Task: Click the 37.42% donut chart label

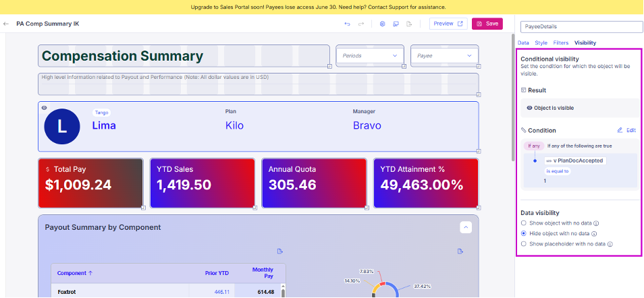Action: pos(422,286)
